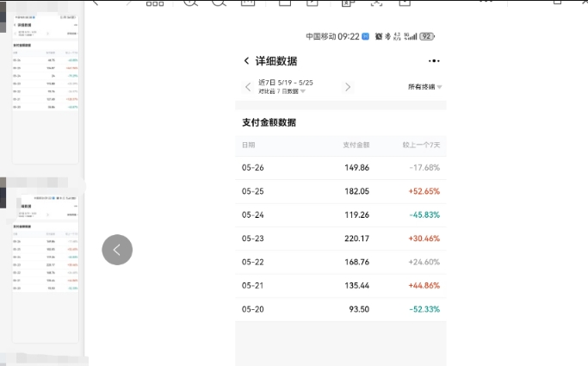Select the 支付金额 column header
The height and width of the screenshot is (366, 588).
[356, 145]
